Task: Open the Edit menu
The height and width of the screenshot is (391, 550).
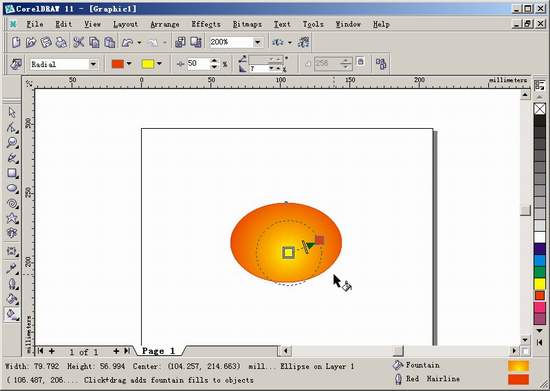Action: pyautogui.click(x=64, y=24)
